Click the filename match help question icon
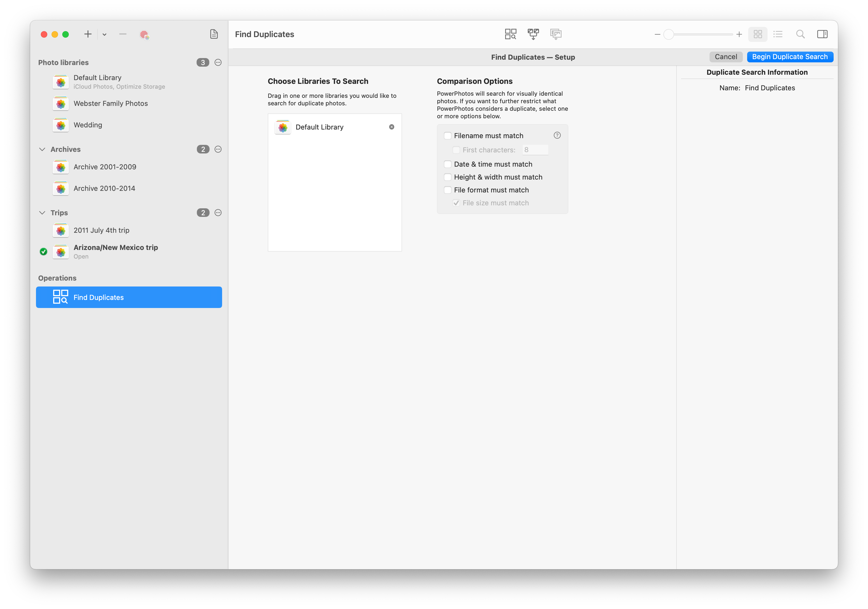The height and width of the screenshot is (609, 868). (x=557, y=135)
